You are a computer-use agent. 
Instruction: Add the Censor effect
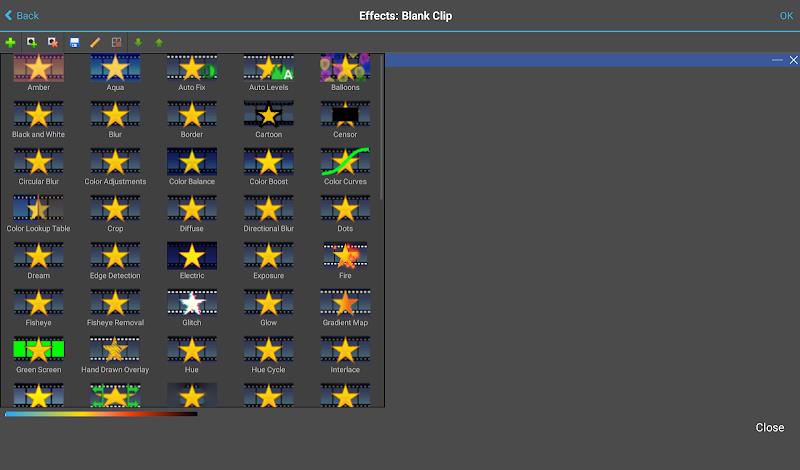tap(345, 119)
